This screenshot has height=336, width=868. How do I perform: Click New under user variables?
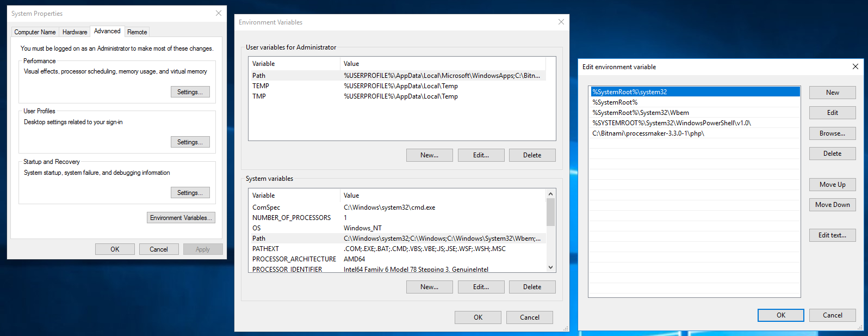click(x=429, y=155)
